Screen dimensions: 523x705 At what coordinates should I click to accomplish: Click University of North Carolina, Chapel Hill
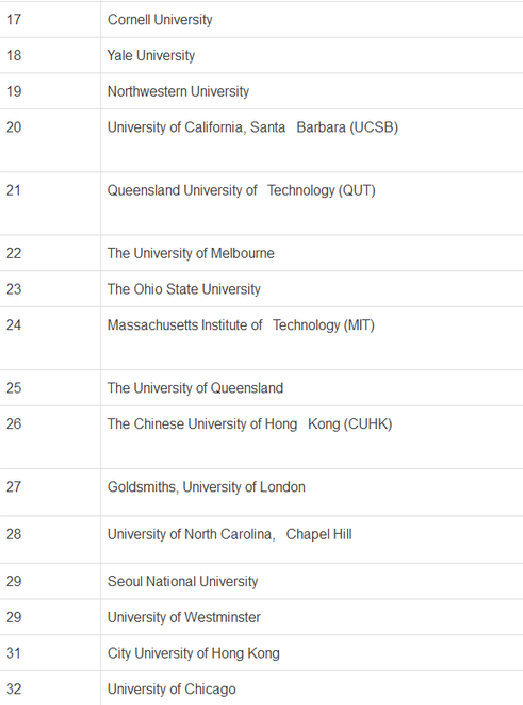click(229, 534)
